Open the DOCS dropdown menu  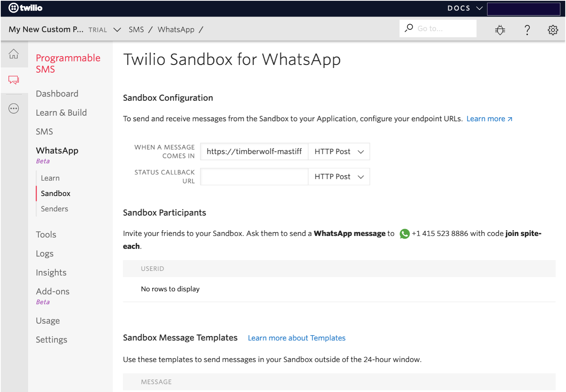click(464, 8)
